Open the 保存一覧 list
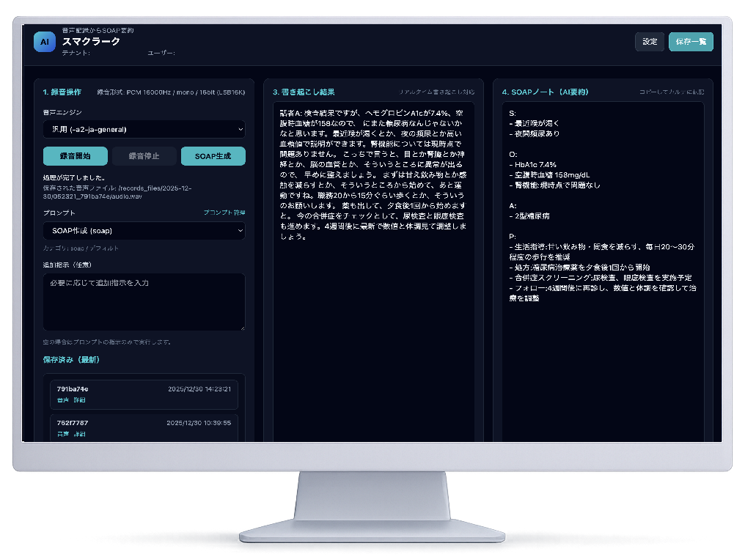 click(691, 42)
